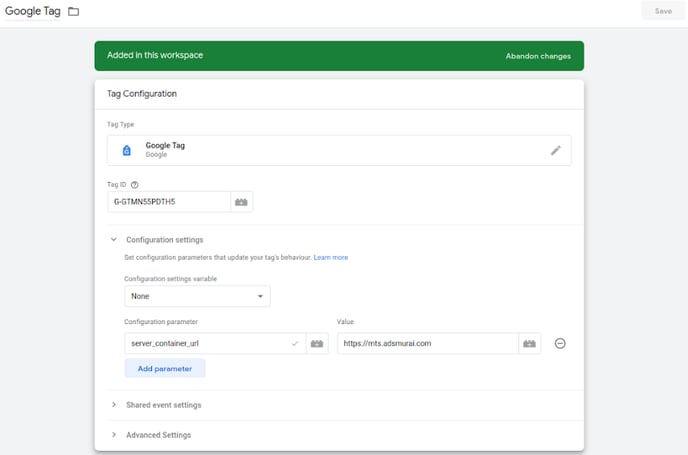Click the Tag ID input field
Screen dimensions: 688x455
click(x=169, y=202)
